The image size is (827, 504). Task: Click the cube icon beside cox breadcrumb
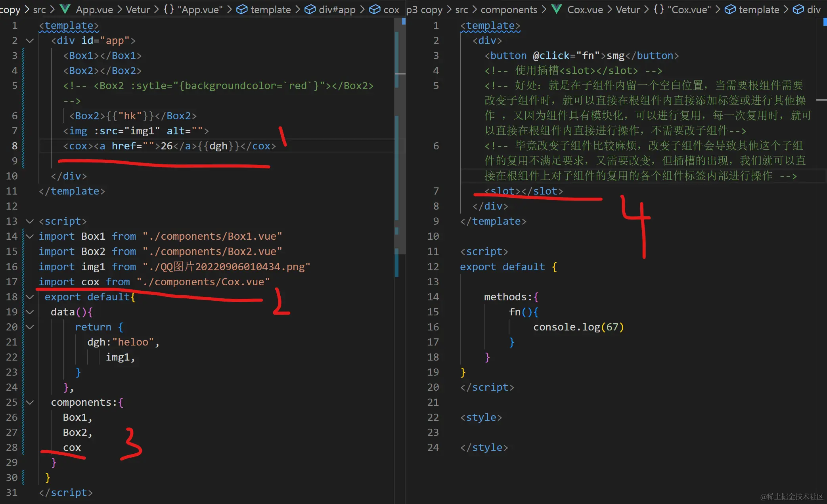coord(375,9)
